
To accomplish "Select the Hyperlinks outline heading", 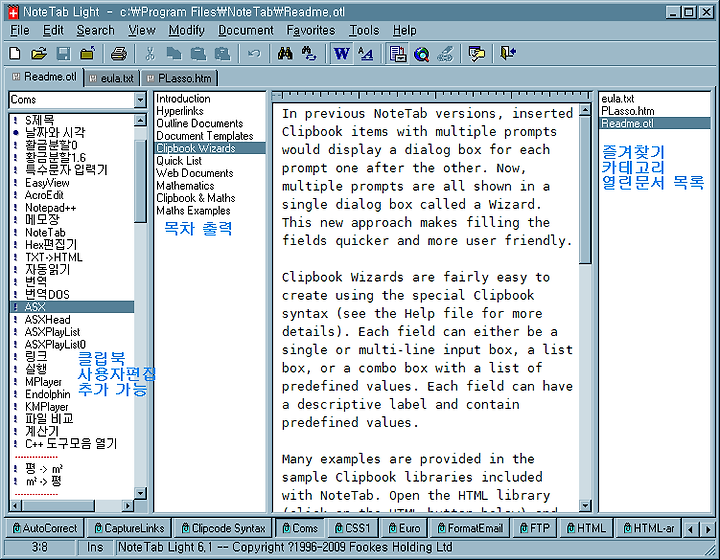I will tap(180, 111).
